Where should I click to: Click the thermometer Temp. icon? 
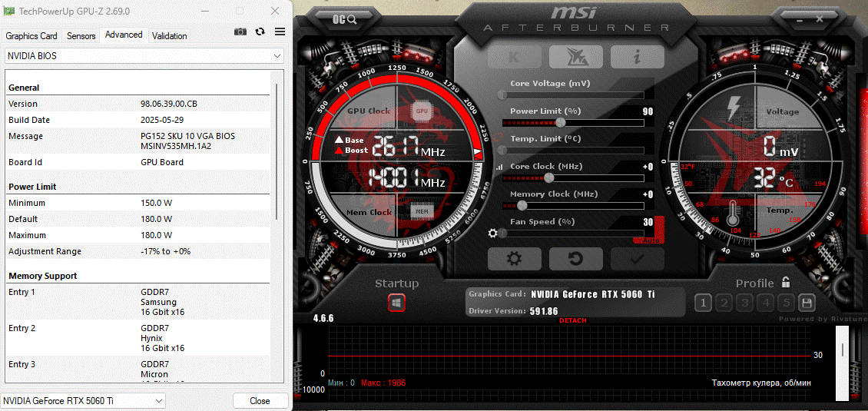tap(734, 213)
